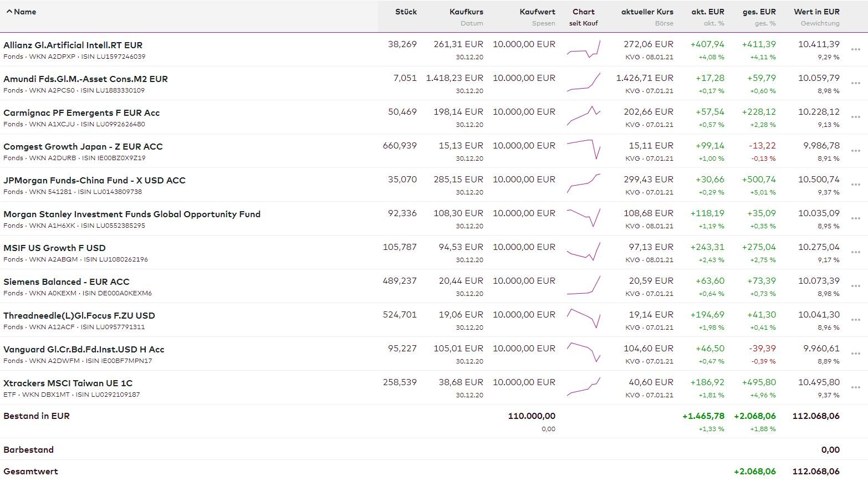
Task: Sort by Wert in EUR column
Action: tap(816, 12)
